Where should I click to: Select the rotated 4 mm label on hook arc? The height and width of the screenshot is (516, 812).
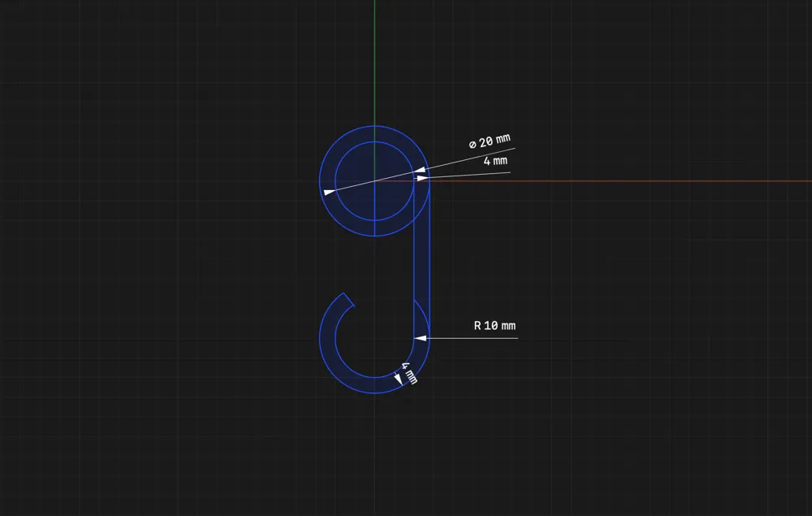click(x=409, y=373)
